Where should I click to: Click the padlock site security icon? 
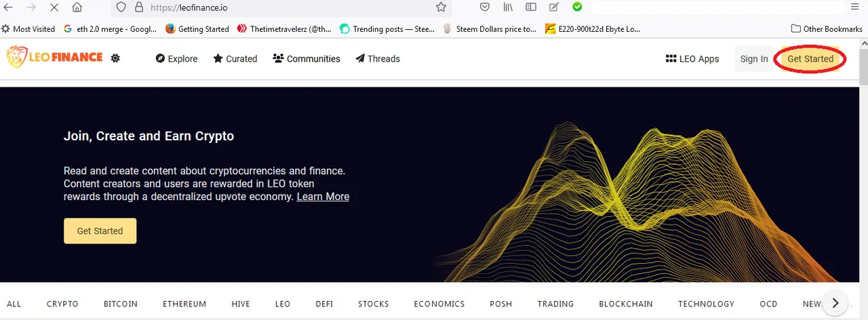pyautogui.click(x=139, y=7)
